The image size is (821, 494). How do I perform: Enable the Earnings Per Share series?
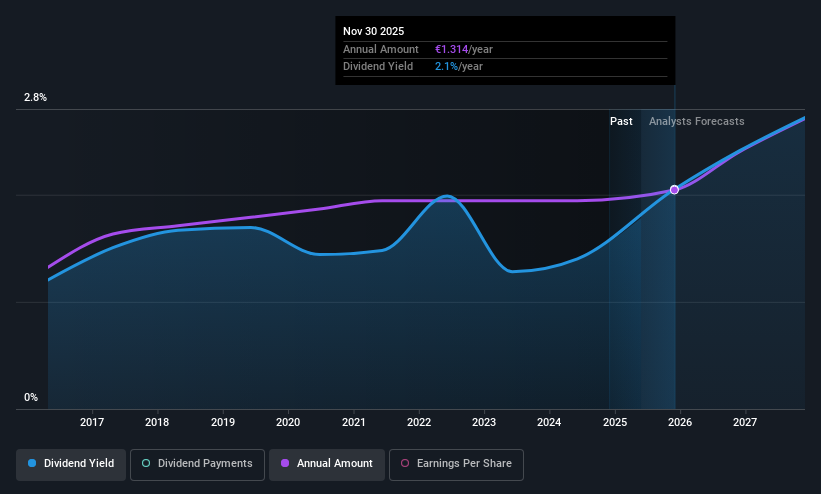point(456,464)
